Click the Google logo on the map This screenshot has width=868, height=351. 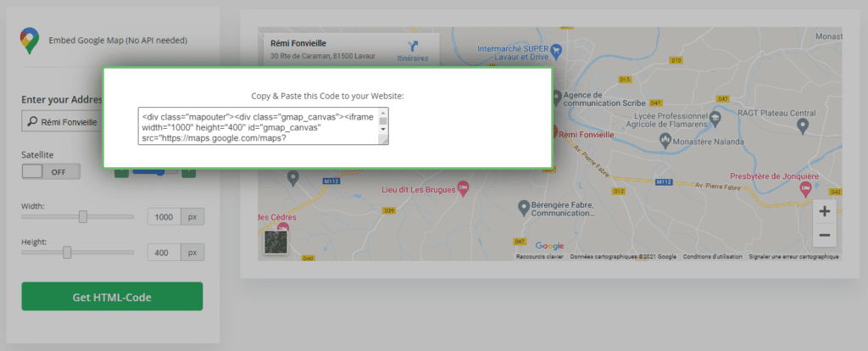[x=549, y=246]
